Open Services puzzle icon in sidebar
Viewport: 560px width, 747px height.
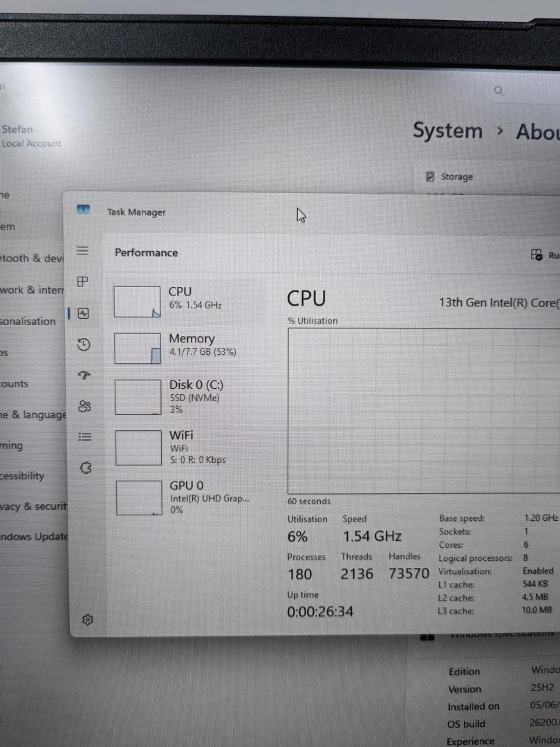(x=86, y=468)
